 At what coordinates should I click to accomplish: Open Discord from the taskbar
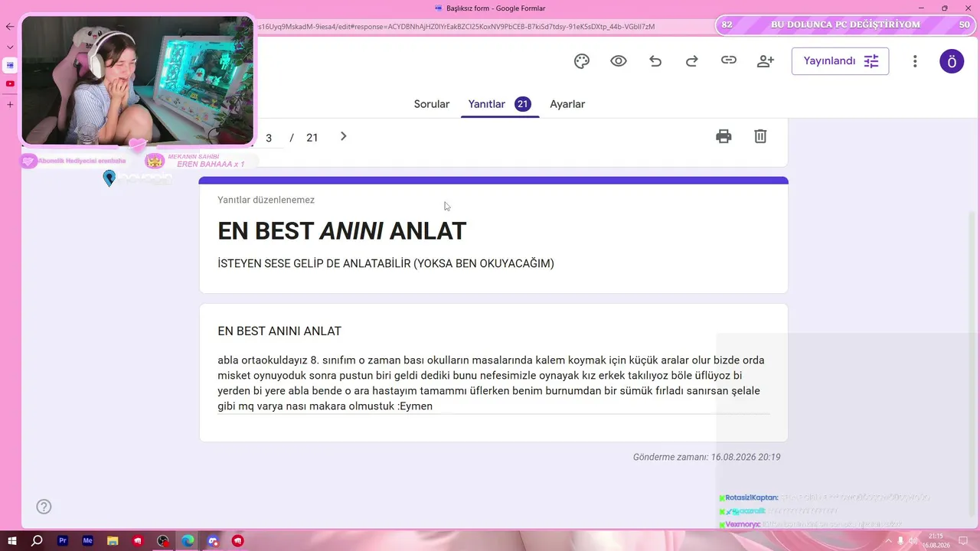(213, 541)
